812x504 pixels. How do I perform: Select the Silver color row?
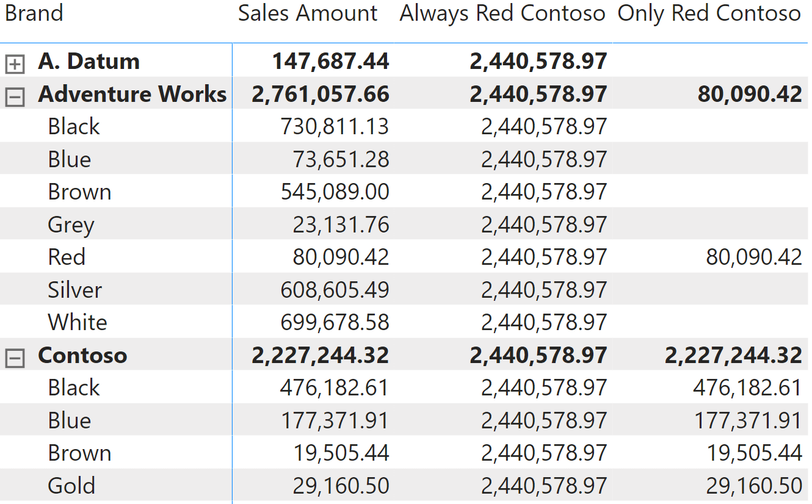[75, 290]
